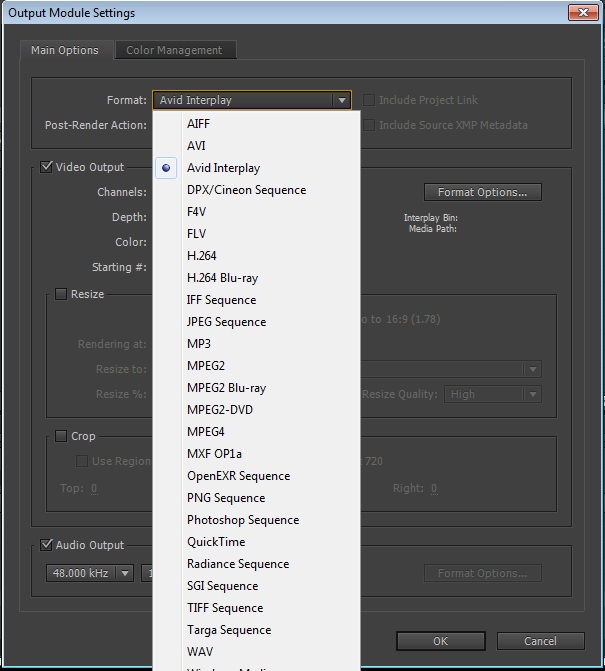Image resolution: width=605 pixels, height=671 pixels.
Task: Choose TIFF Sequence format
Action: [x=256, y=608]
